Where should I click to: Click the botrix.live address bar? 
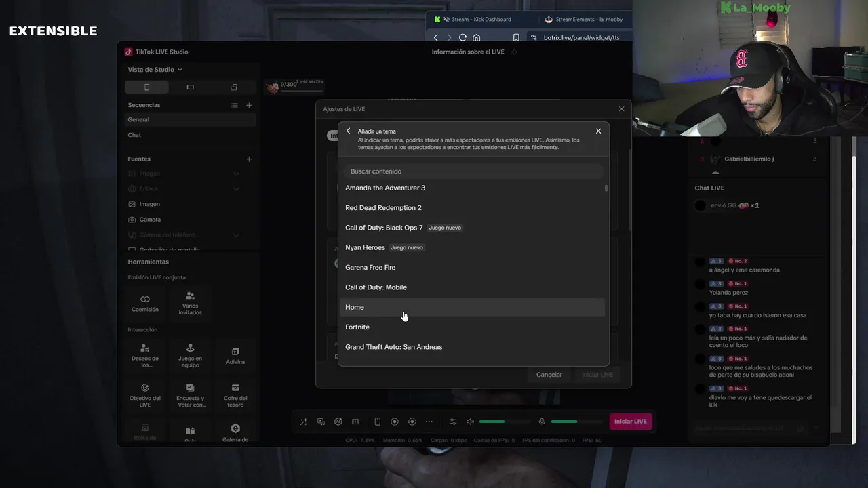coord(581,38)
